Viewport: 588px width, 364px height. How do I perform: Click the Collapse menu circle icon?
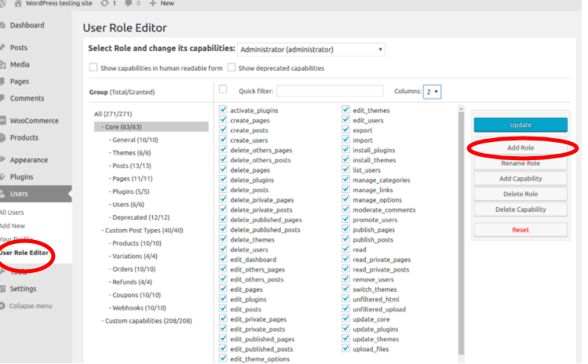point(2,306)
